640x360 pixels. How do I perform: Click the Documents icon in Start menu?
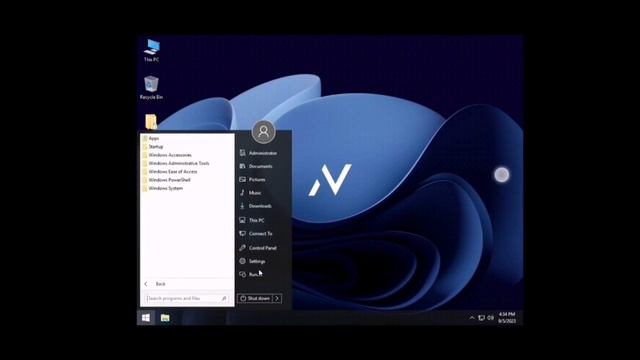242,166
